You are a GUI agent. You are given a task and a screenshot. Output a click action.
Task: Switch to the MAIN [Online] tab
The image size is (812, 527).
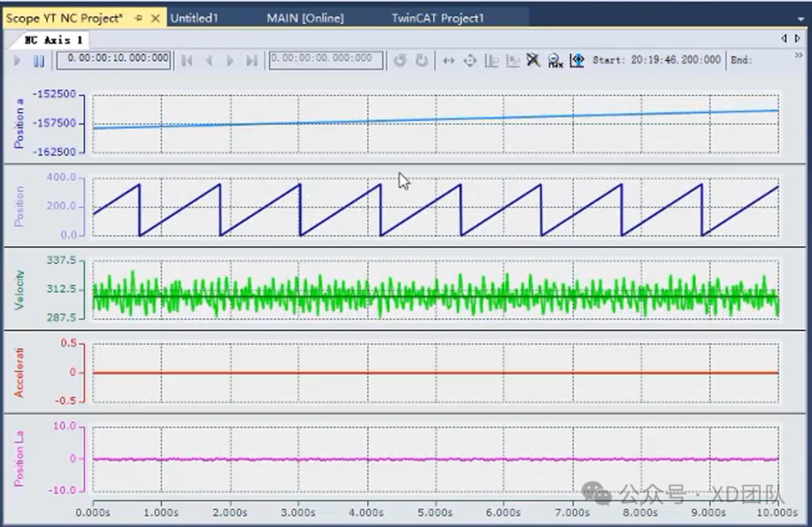click(x=304, y=17)
